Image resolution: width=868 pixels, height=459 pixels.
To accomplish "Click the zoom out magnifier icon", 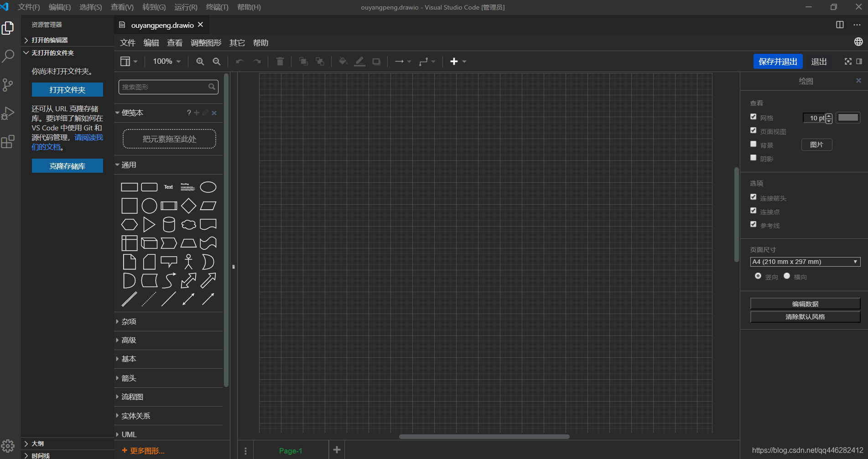I will coord(217,62).
